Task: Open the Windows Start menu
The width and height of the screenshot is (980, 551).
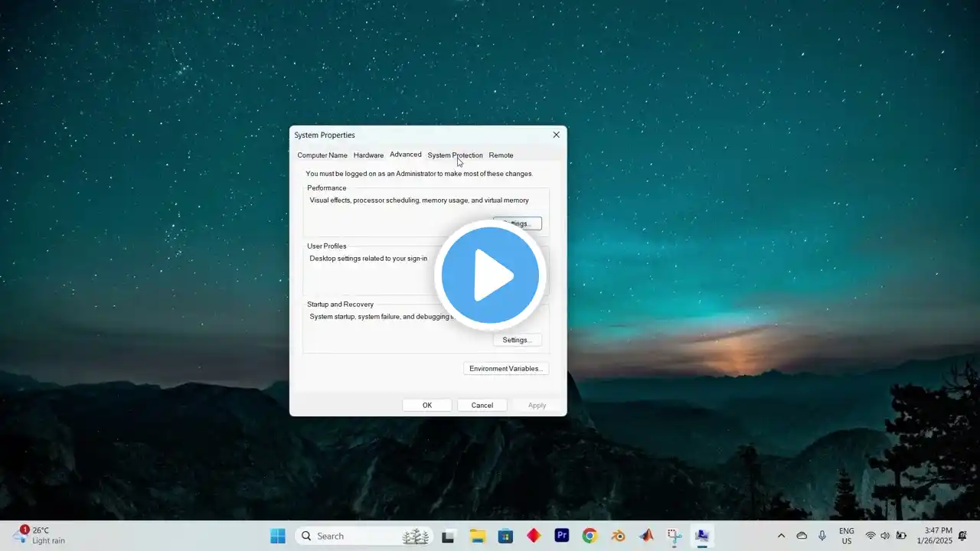Action: [x=277, y=536]
